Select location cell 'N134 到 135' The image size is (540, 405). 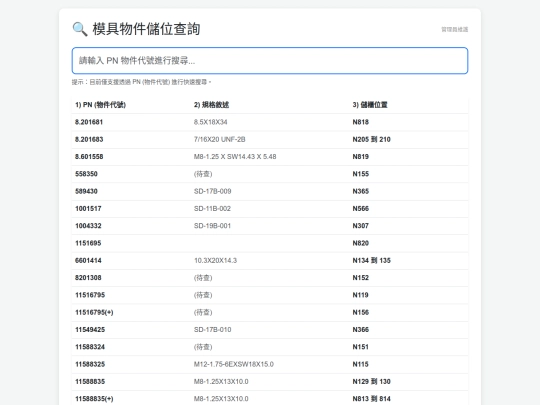[371, 260]
